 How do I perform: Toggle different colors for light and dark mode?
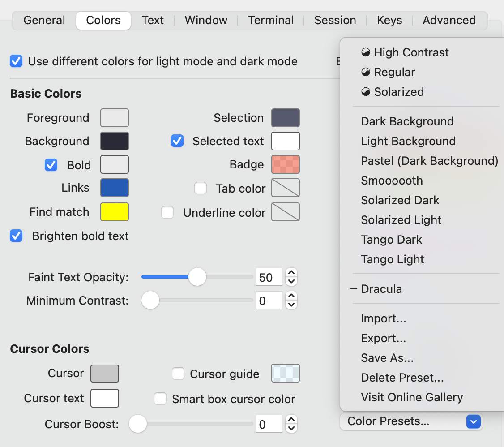click(16, 61)
